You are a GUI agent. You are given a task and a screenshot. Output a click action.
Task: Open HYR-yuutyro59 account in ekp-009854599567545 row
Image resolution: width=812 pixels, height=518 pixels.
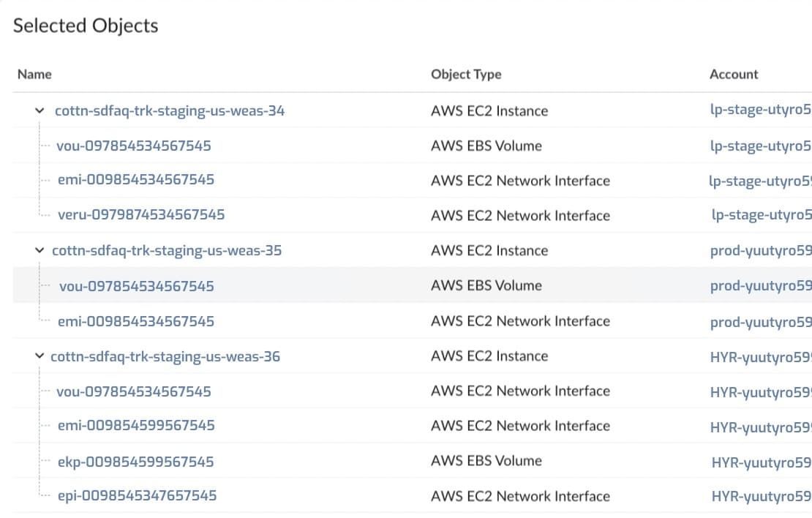pos(762,462)
